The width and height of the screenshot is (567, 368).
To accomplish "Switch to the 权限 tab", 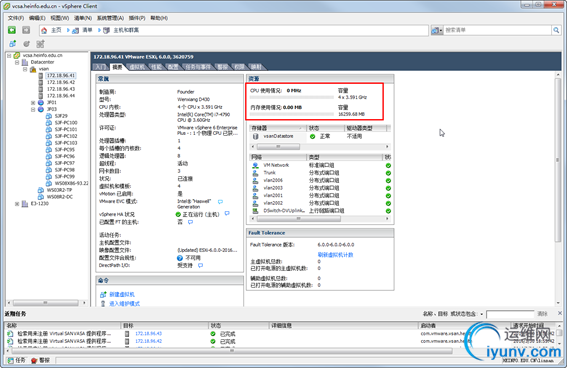I will coord(239,67).
